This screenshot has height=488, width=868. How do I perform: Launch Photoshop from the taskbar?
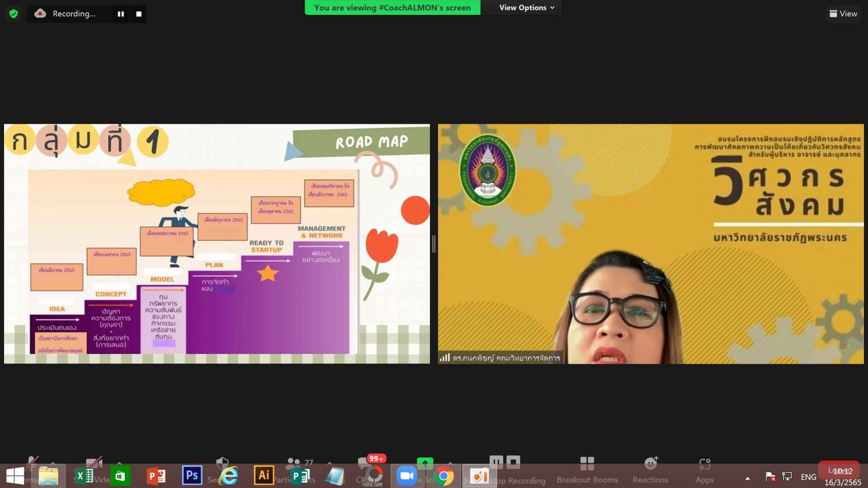(192, 475)
